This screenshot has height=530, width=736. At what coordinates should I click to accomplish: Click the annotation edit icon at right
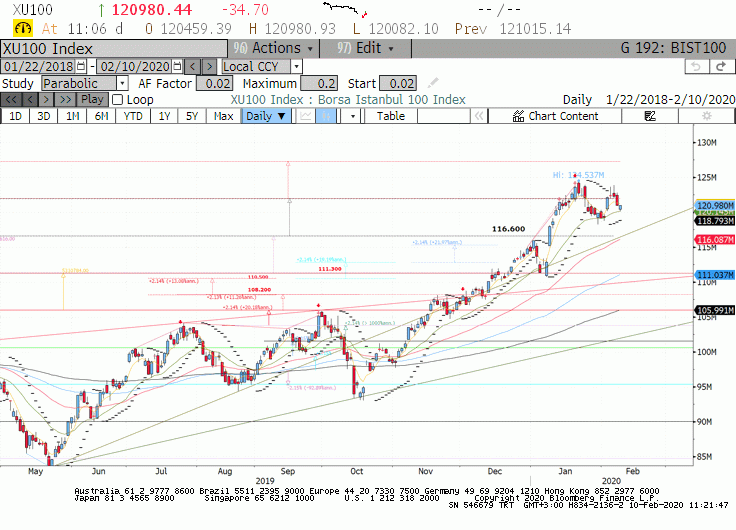(x=650, y=116)
